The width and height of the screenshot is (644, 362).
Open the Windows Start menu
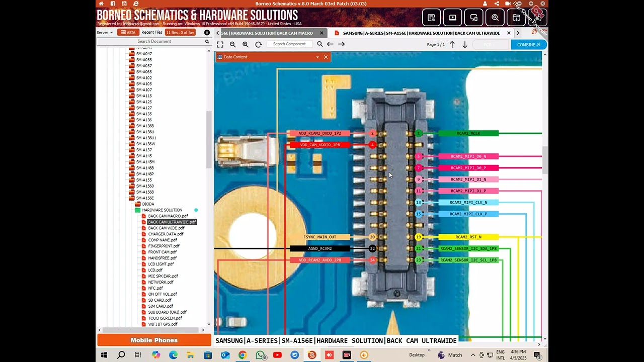[104, 355]
